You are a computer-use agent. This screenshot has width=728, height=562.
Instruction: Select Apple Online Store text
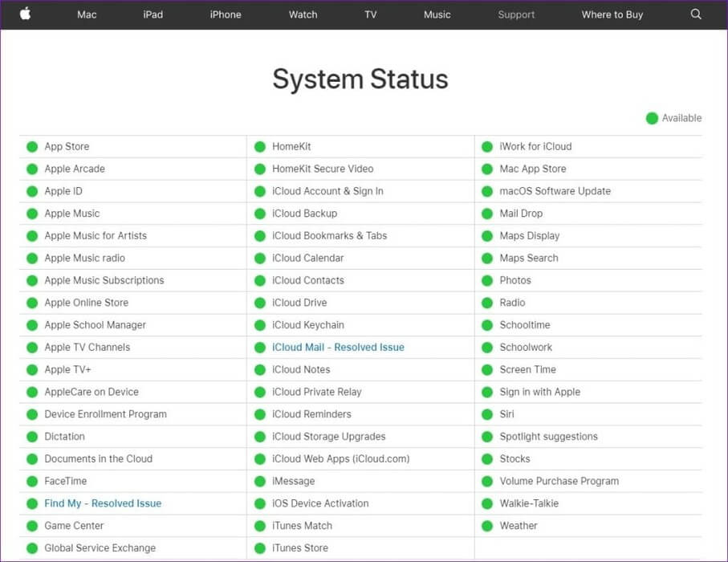(x=87, y=303)
